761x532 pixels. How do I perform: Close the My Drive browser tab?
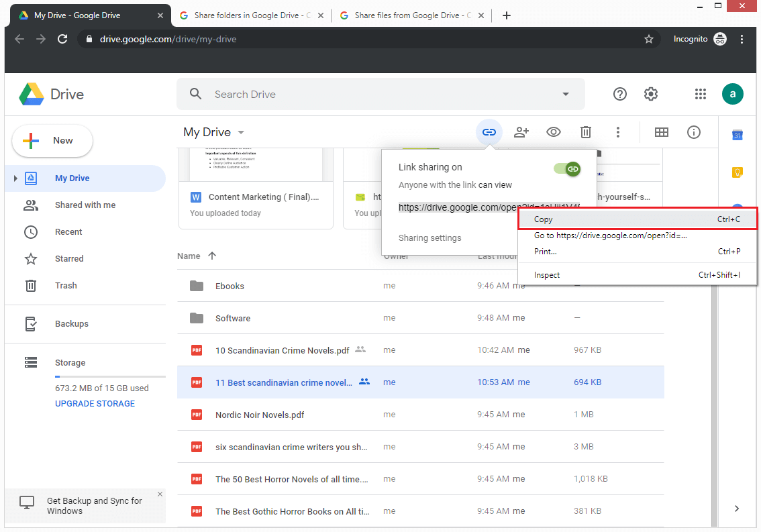click(x=160, y=15)
